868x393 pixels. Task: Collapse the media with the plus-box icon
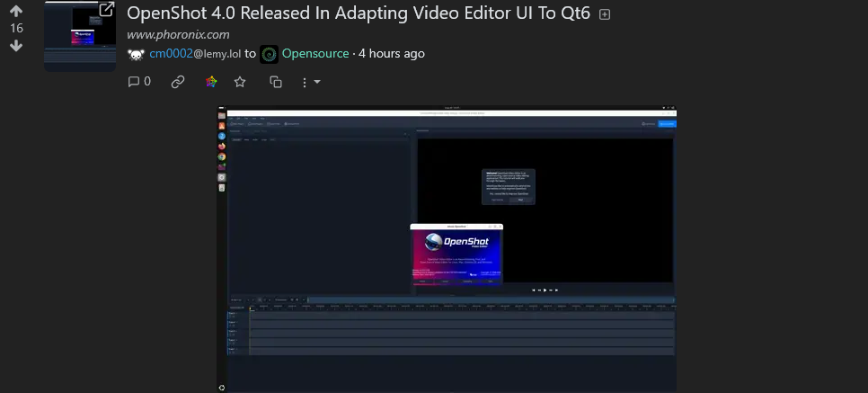click(605, 15)
